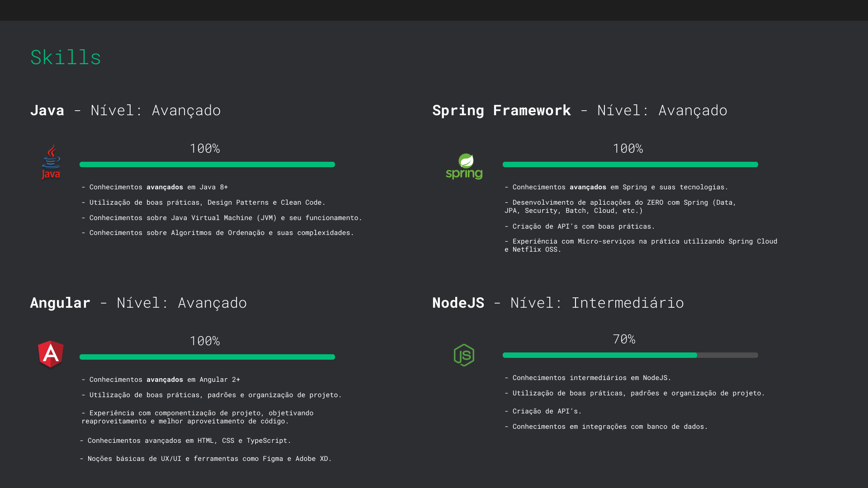This screenshot has width=868, height=488.
Task: Click the Java - Nível: Avançado heading
Action: pos(125,110)
